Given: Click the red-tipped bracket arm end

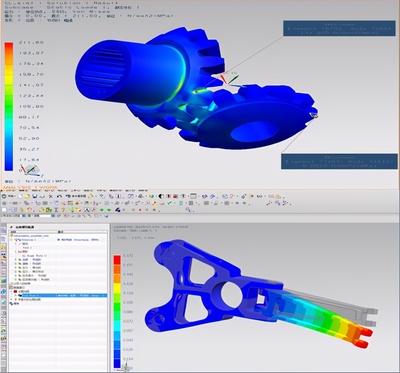Looking at the screenshot, I should [365, 338].
